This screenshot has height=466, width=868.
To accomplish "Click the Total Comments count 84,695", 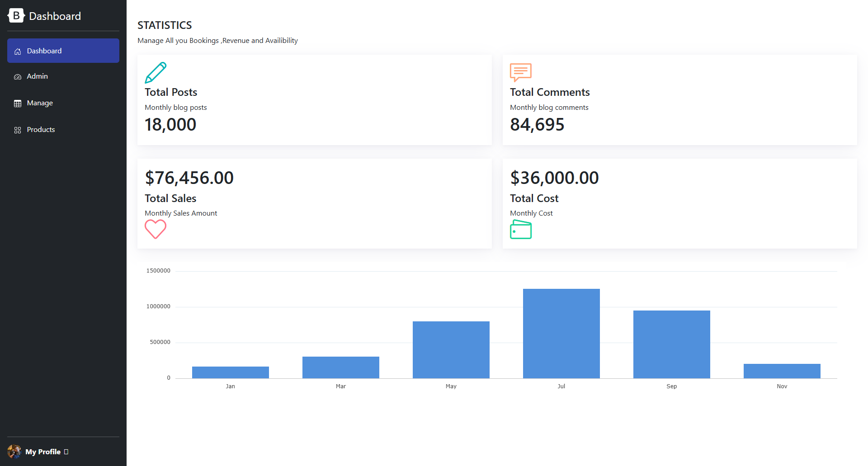I will point(537,124).
